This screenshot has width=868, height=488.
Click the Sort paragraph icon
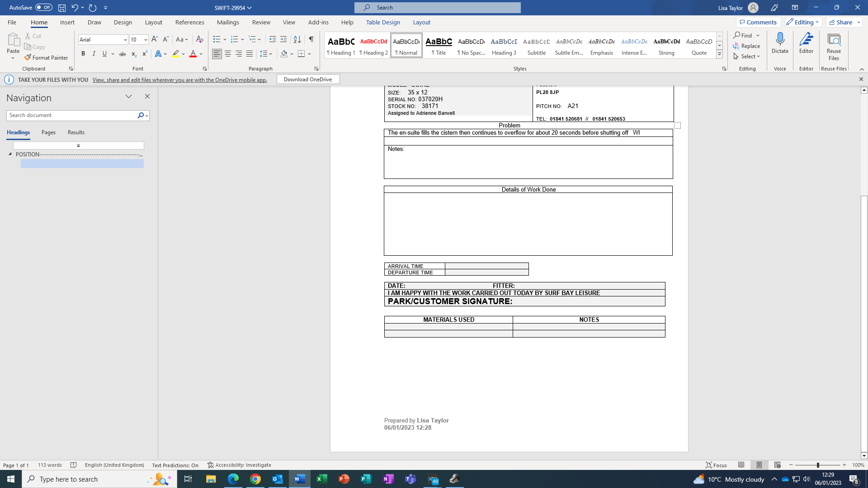click(x=297, y=39)
